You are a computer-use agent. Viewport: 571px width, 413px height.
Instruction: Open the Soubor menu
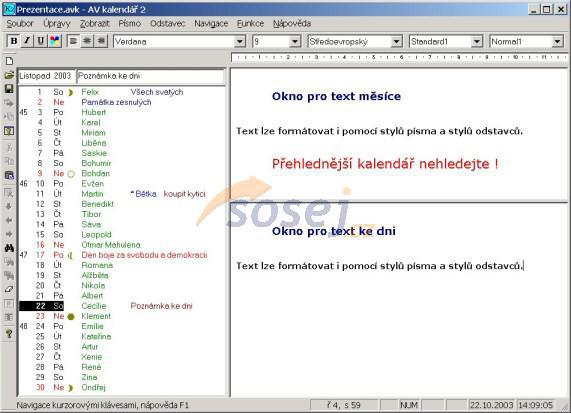(20, 24)
